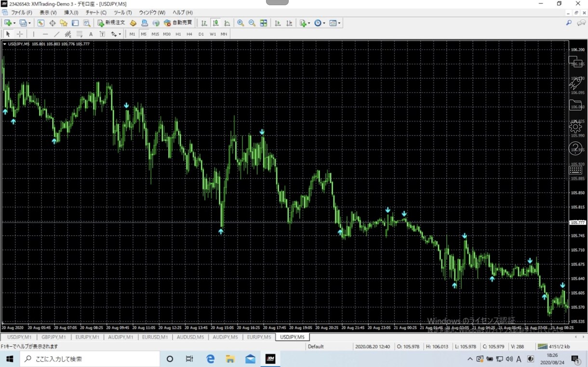Select the M15 timeframe button
Screen dimensions: 588x367
155,34
